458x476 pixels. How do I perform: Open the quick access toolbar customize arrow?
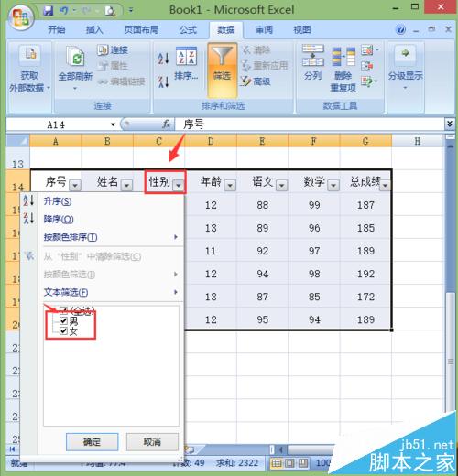point(131,11)
